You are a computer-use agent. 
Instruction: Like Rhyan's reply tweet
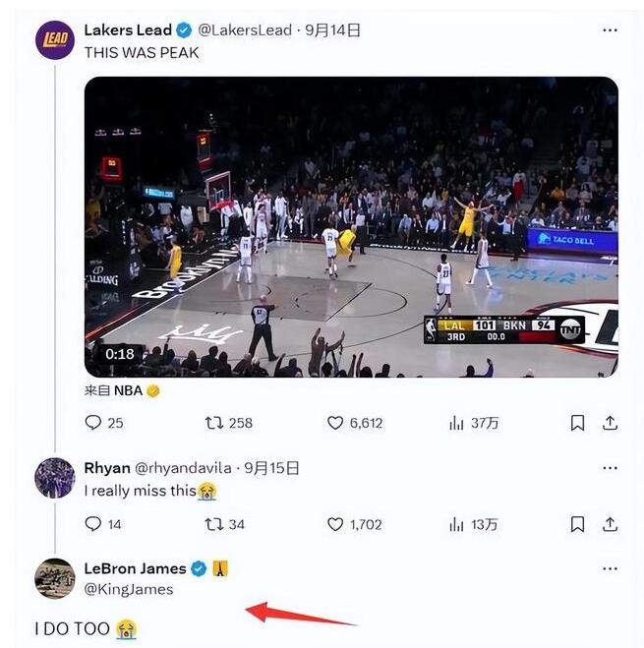(x=335, y=524)
